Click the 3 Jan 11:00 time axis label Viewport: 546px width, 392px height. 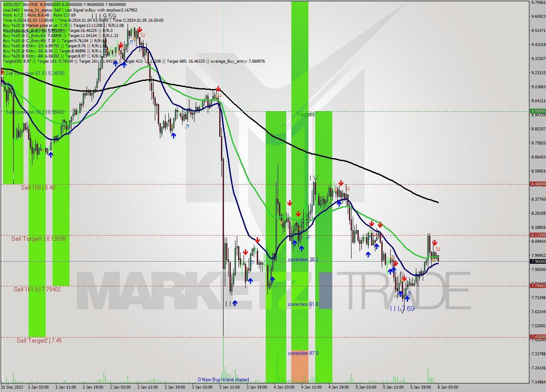click(x=229, y=388)
